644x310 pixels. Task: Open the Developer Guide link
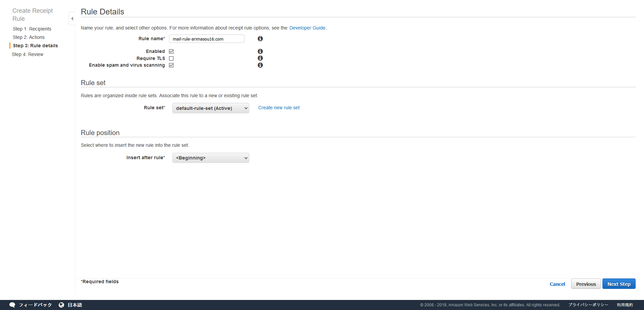pyautogui.click(x=307, y=28)
